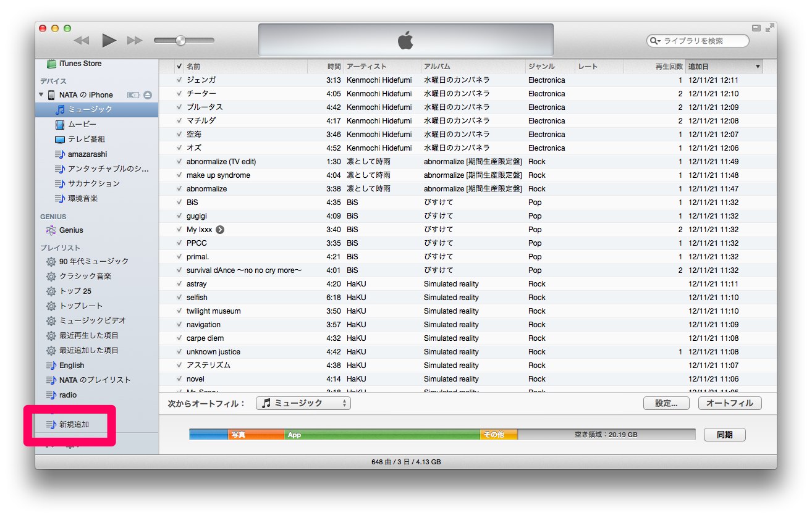This screenshot has width=812, height=518.
Task: Click the オートフィル button
Action: pos(730,403)
